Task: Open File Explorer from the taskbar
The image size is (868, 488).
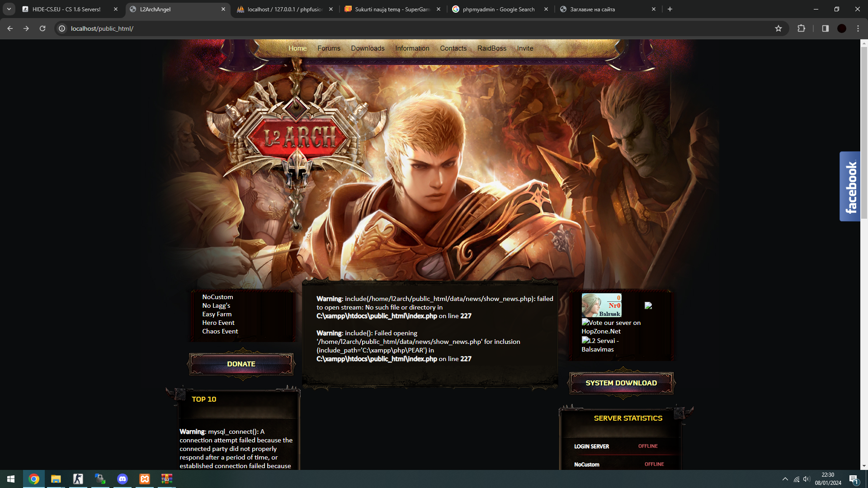Action: pos(56,479)
